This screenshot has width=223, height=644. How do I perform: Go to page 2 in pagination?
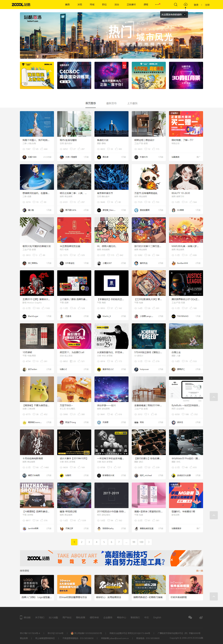[x=82, y=542]
